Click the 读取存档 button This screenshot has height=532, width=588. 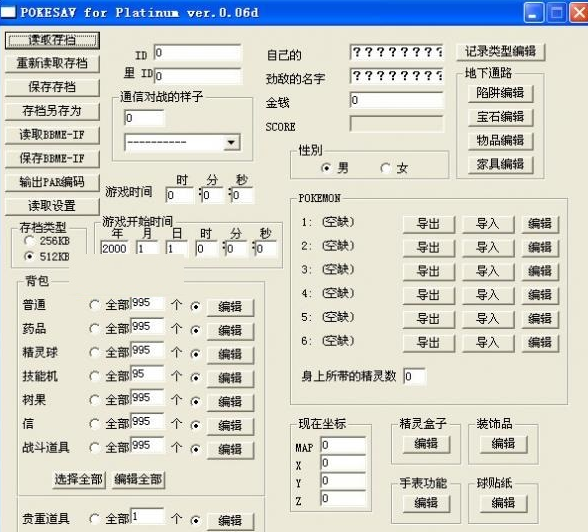[52, 40]
